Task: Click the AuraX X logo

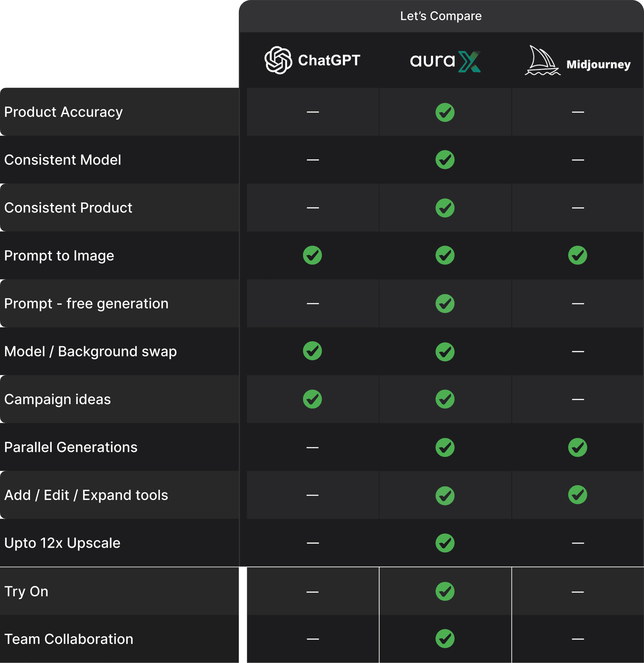Action: click(469, 62)
